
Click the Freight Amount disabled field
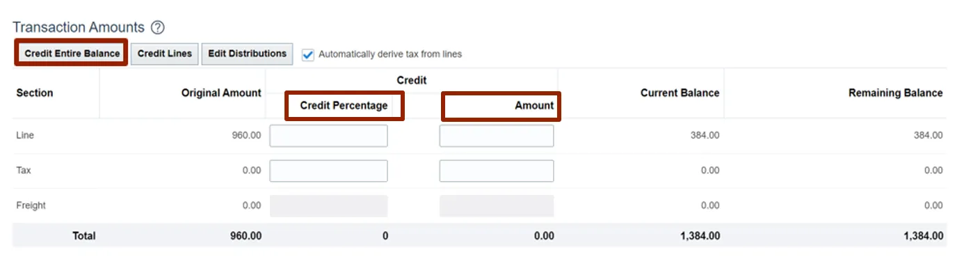click(x=497, y=206)
